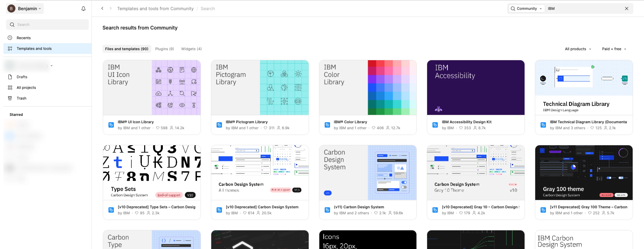Click the Templates and tools grid icon
This screenshot has width=644, height=249.
point(10,48)
